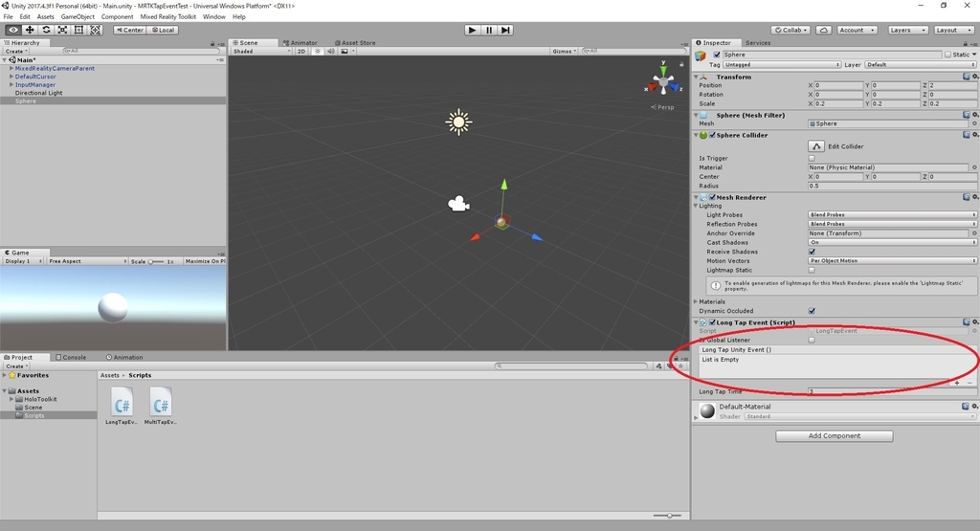The image size is (980, 531).
Task: Click the Add Component button
Action: 835,436
